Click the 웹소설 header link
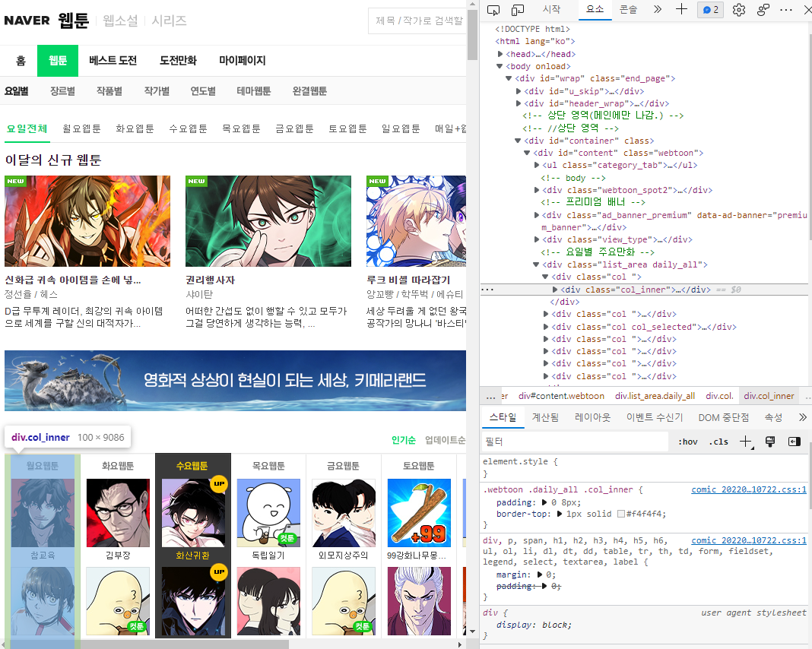Screen dimensions: 812x649 coord(120,21)
